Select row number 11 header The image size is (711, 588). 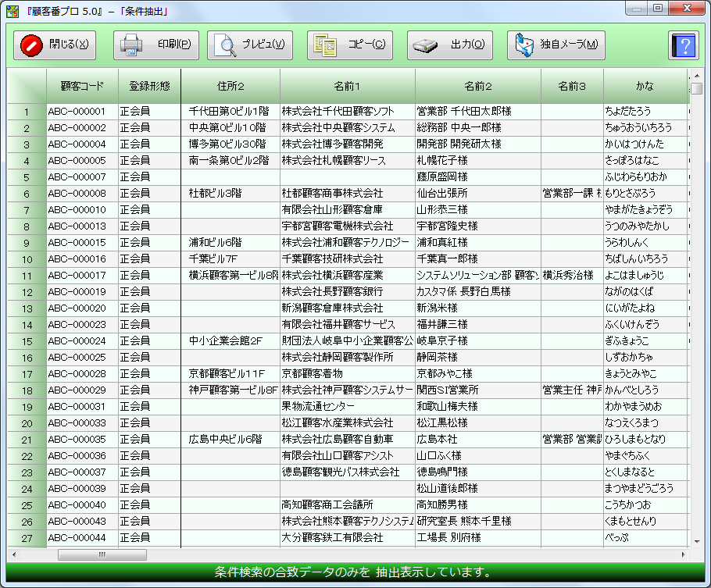coord(27,275)
